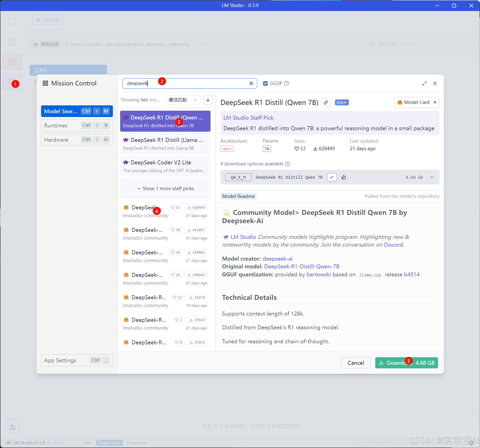Clear the deepseek search text with X
The image size is (480, 448).
tap(251, 83)
